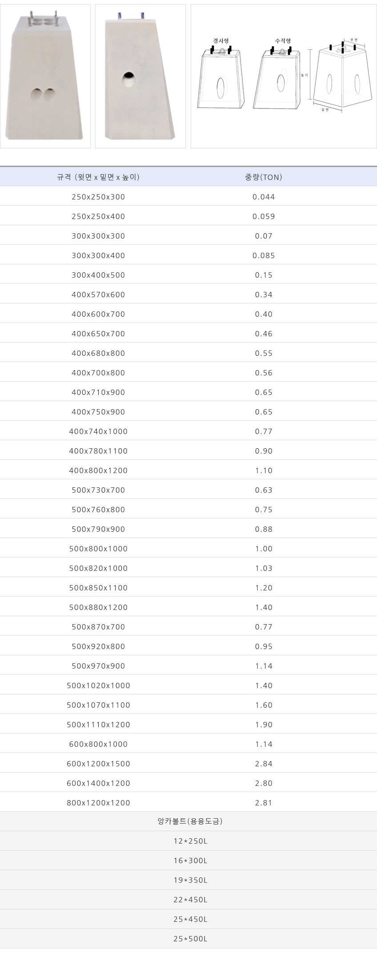Select the 중량(TON) column header
377x980 pixels.
(x=264, y=177)
